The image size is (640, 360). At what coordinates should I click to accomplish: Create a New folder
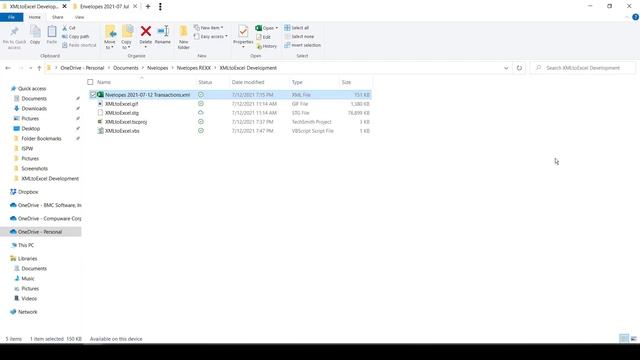coord(184,37)
